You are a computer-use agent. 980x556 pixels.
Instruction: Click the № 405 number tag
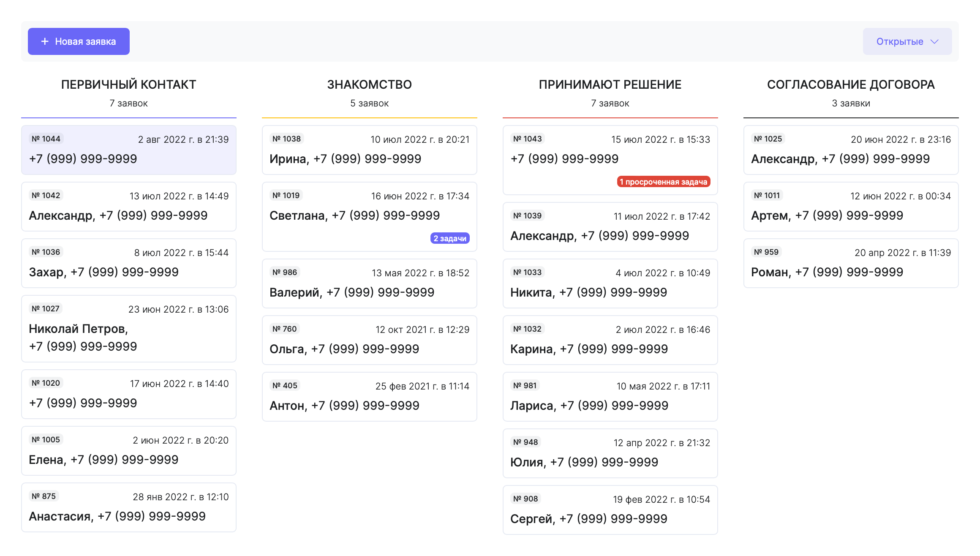point(285,385)
